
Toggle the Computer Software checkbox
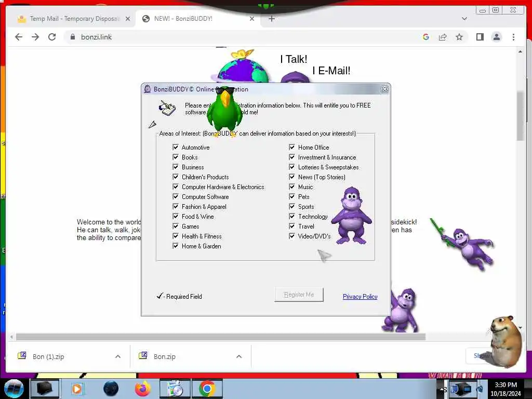176,196
